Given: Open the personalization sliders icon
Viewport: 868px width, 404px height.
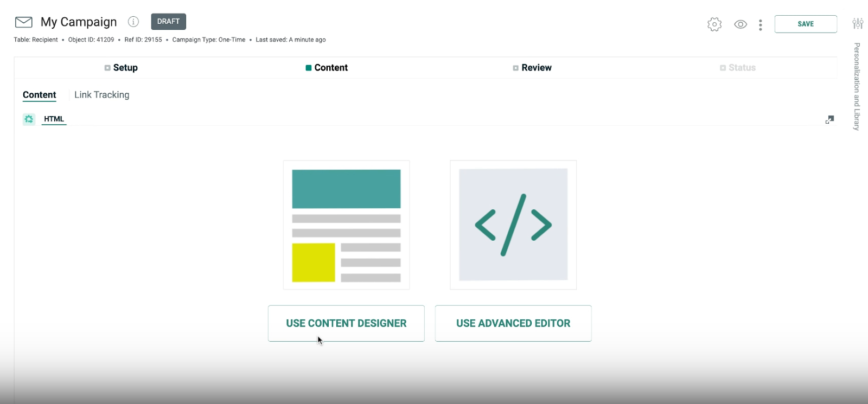Looking at the screenshot, I should pyautogui.click(x=857, y=23).
